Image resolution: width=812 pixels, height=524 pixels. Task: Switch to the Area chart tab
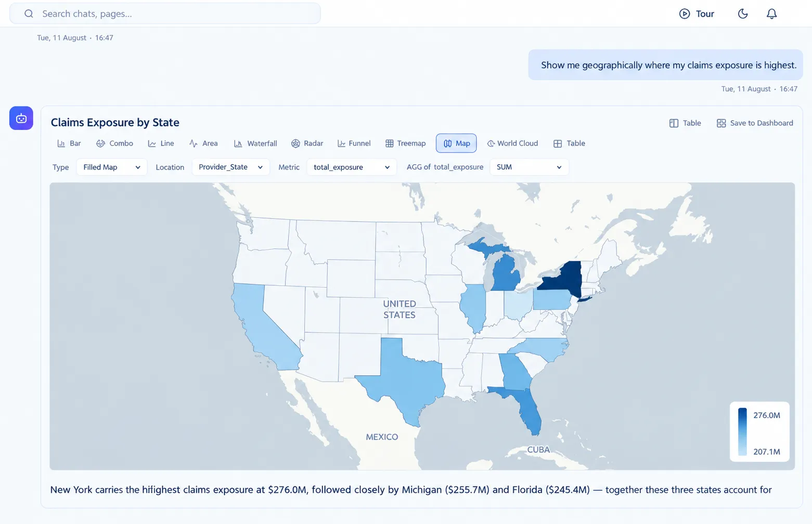[203, 143]
